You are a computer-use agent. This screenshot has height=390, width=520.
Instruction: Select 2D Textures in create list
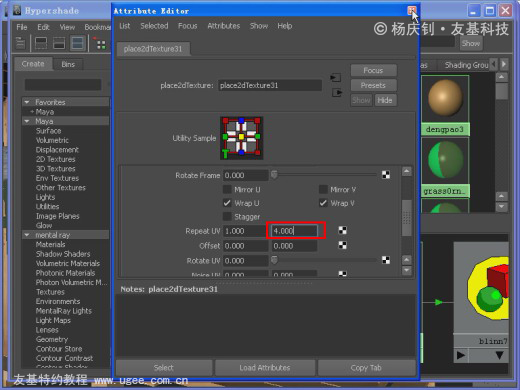[55, 159]
